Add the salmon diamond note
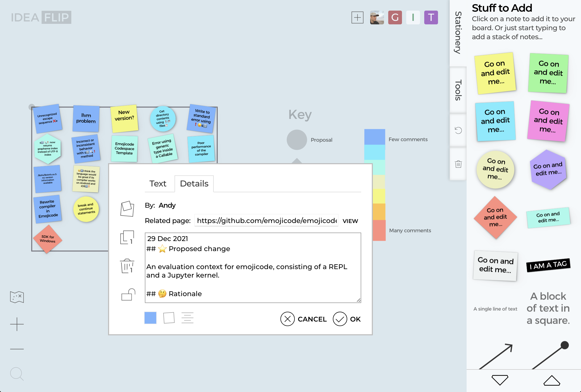This screenshot has height=392, width=581. point(495,217)
